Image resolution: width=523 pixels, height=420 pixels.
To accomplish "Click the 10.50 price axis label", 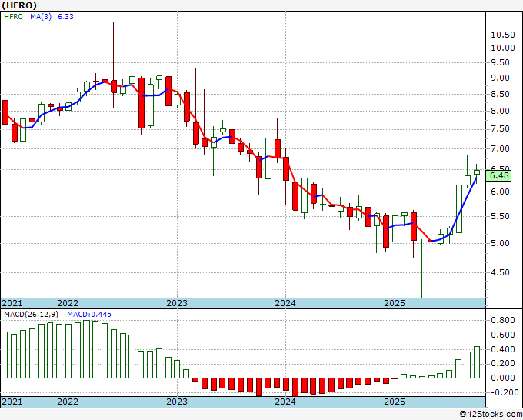I will click(503, 35).
